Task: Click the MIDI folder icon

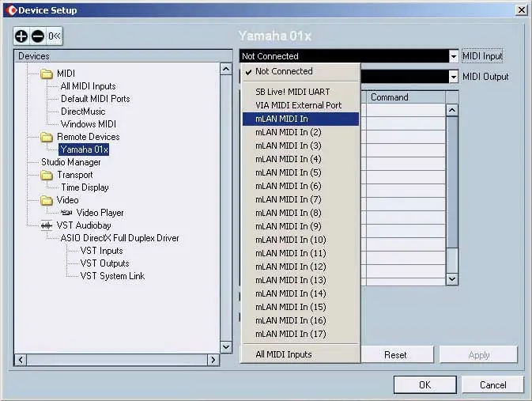Action: click(47, 74)
